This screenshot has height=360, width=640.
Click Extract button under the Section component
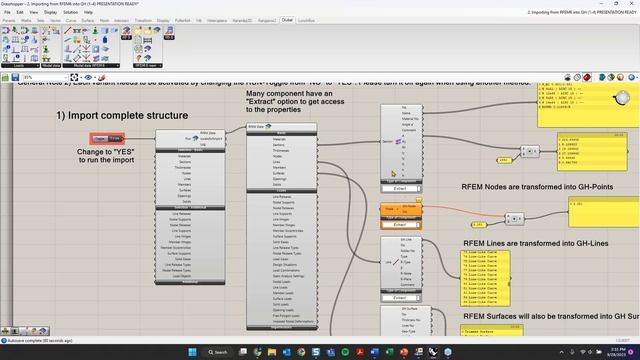click(x=400, y=189)
